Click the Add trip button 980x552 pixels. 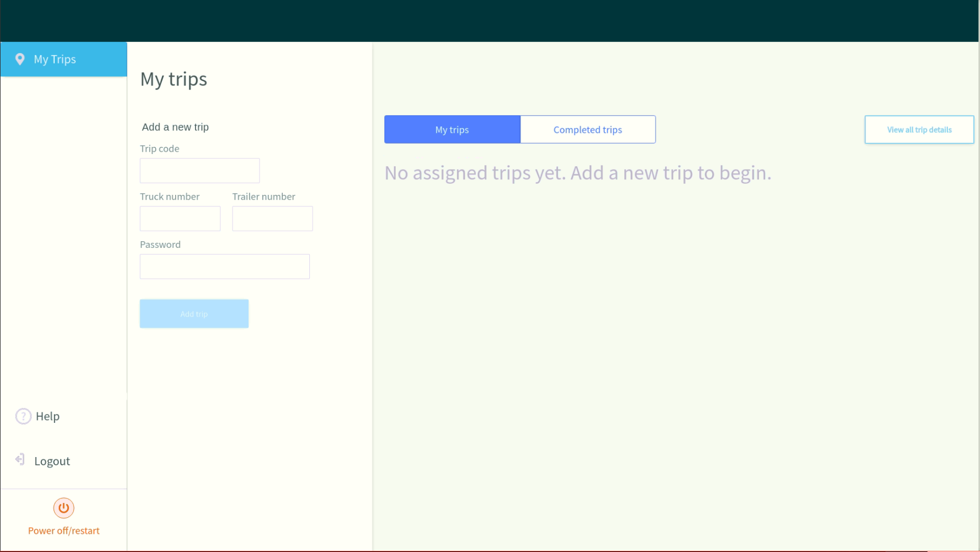[194, 314]
